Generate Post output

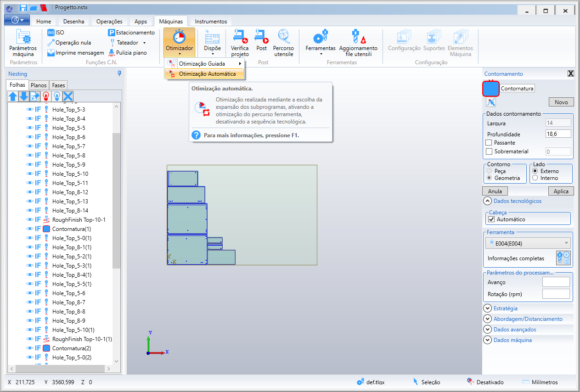point(262,40)
